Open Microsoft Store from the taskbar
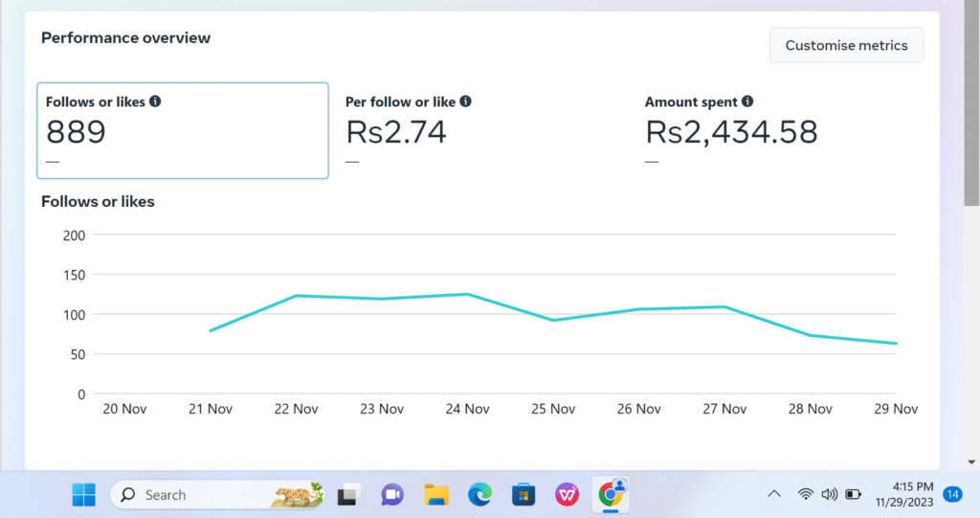 tap(523, 495)
